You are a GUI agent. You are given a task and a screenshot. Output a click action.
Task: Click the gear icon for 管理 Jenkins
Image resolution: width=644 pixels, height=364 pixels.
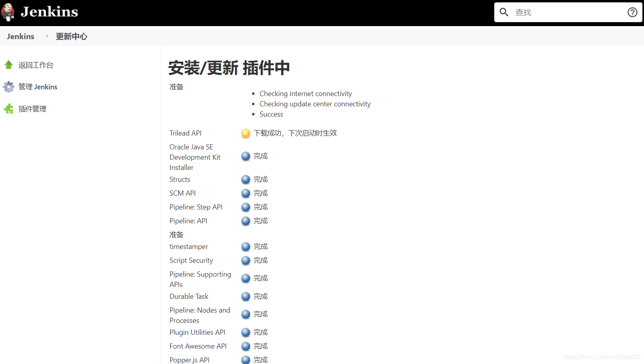9,87
